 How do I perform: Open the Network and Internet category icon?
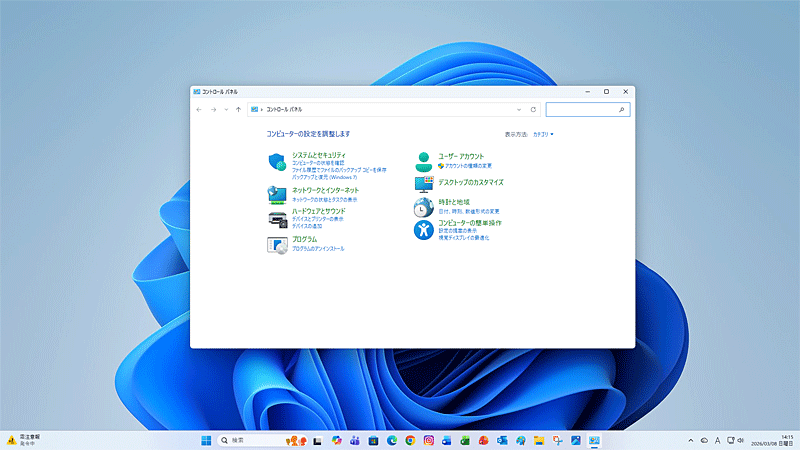277,194
